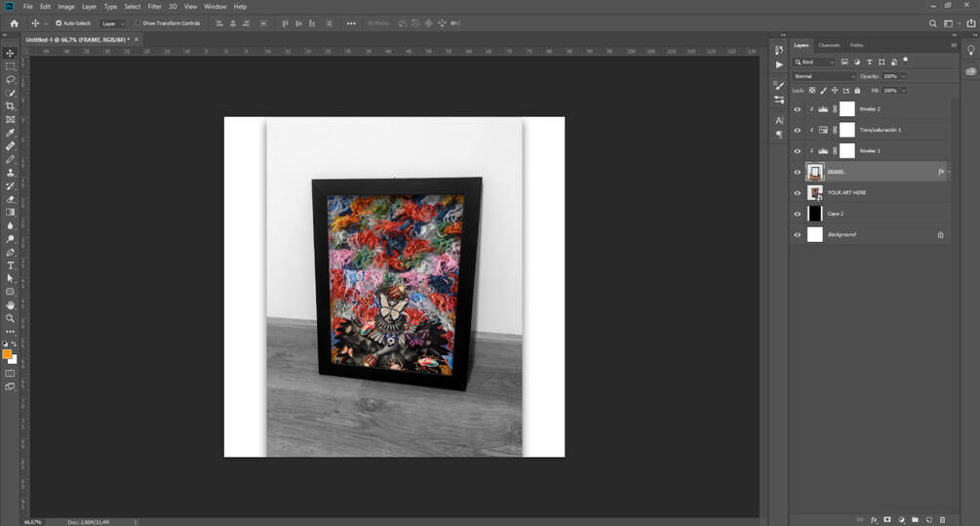Toggle visibility of the FRAME layer
This screenshot has width=980, height=526.
797,172
